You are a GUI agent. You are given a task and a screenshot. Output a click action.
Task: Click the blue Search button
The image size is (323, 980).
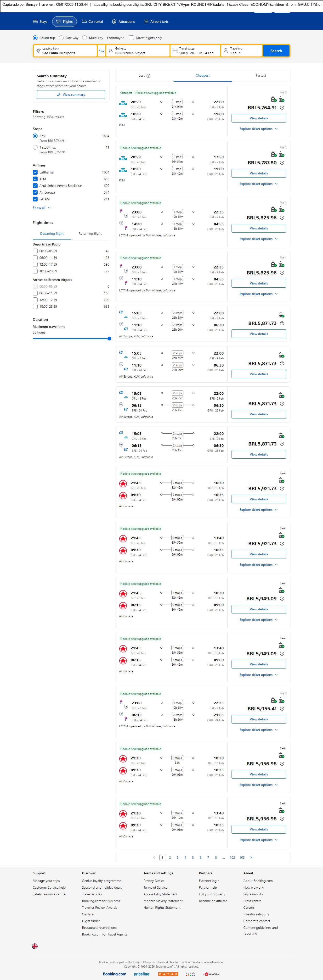coord(276,51)
